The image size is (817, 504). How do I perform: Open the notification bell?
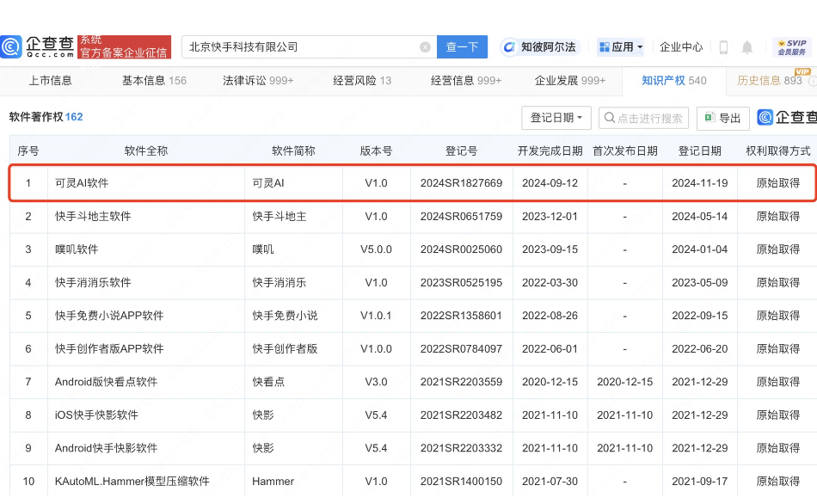point(747,47)
